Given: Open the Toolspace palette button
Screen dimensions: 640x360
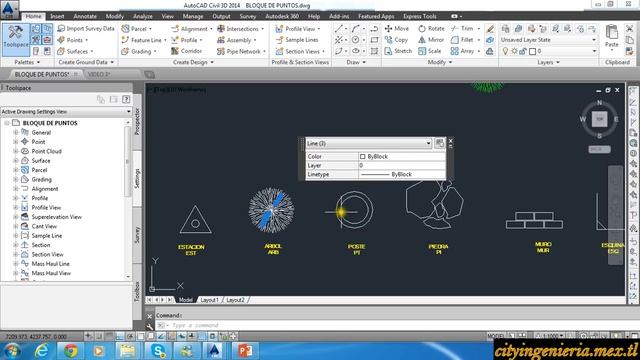Looking at the screenshot, I should [x=16, y=40].
